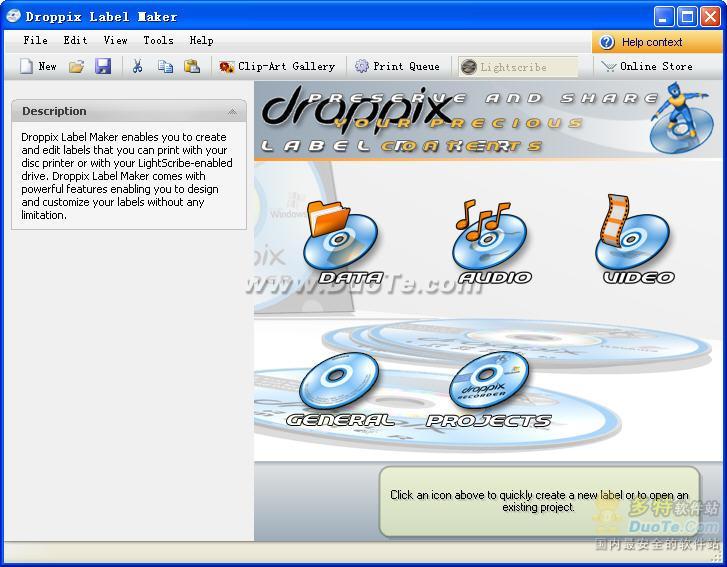Viewport: 727px width, 567px height.
Task: Click the Lightscribe toolbar button
Action: 518,67
